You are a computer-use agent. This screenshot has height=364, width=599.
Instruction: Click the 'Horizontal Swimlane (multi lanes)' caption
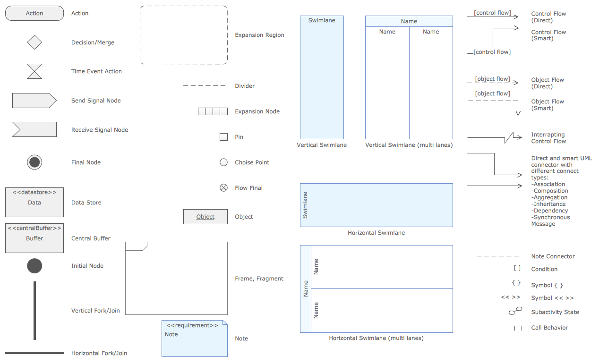(x=377, y=338)
